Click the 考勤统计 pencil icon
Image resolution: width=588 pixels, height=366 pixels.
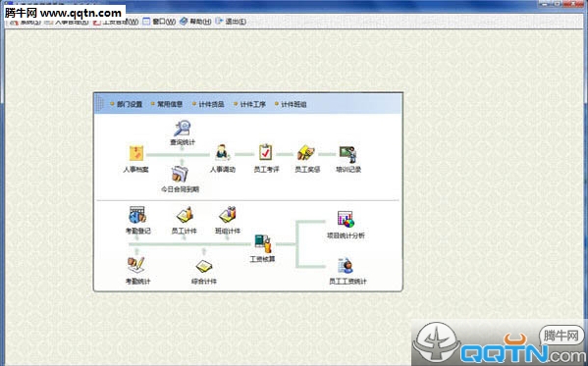[136, 264]
